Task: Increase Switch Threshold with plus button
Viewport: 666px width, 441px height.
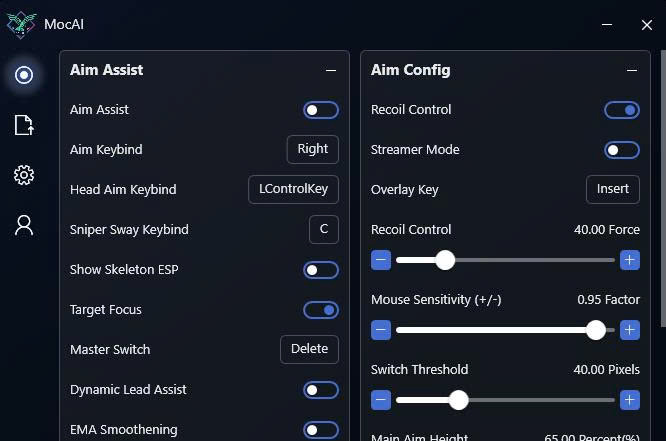Action: point(629,400)
